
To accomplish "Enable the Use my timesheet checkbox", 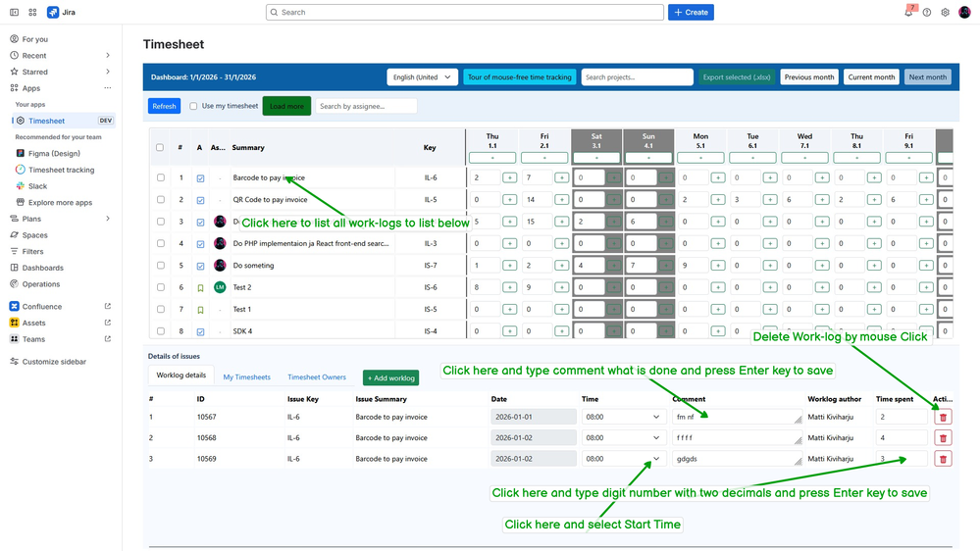I will click(x=193, y=106).
